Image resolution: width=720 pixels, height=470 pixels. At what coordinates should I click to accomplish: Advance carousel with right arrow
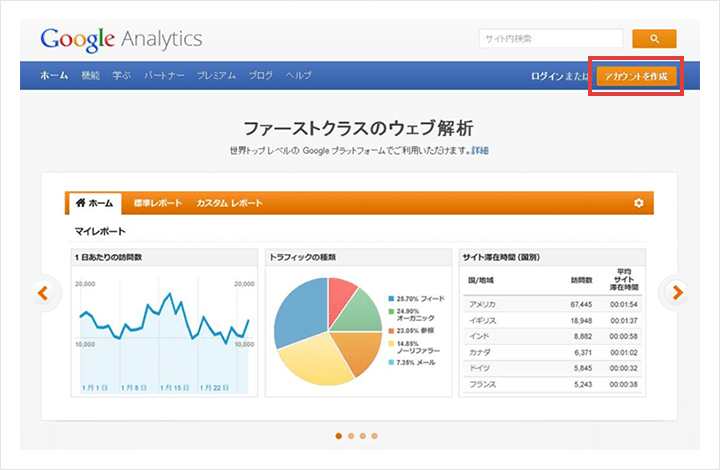tap(677, 292)
